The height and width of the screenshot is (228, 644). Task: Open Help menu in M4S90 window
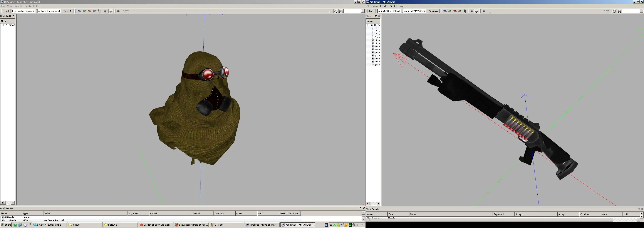(x=401, y=6)
